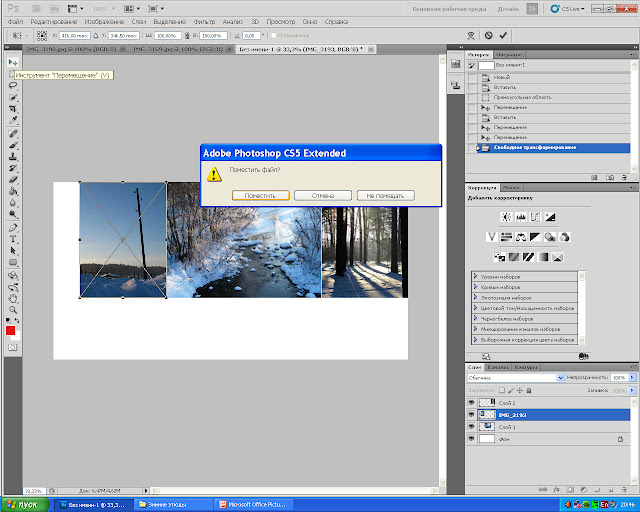
Task: Open the Изображение menu
Action: (104, 22)
